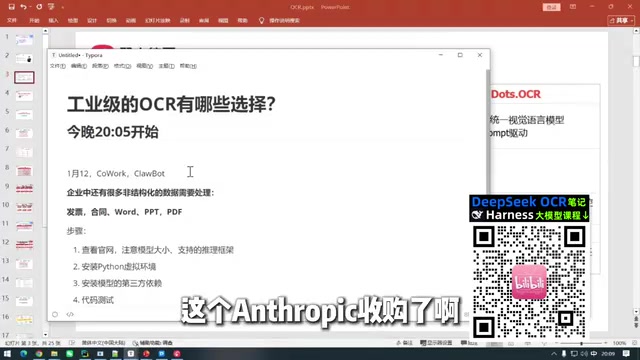Click the Dots.OCR title on slide

(x=516, y=94)
